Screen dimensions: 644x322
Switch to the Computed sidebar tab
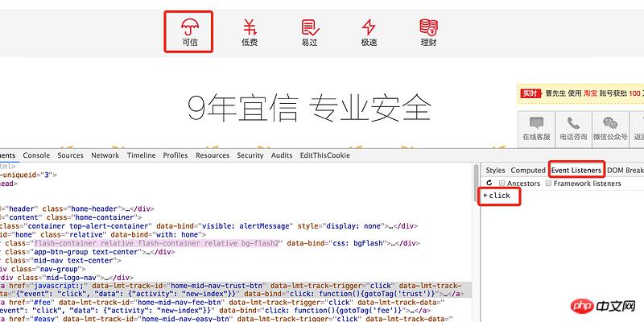coord(528,170)
